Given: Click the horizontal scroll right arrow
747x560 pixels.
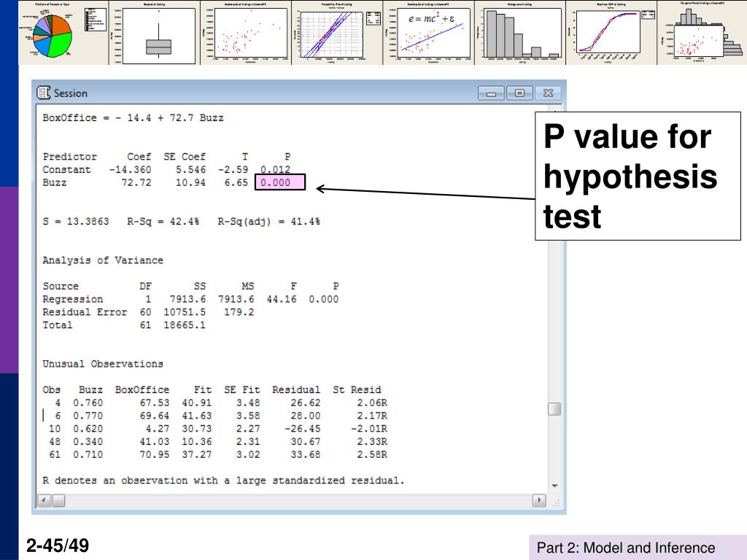Looking at the screenshot, I should (x=540, y=501).
